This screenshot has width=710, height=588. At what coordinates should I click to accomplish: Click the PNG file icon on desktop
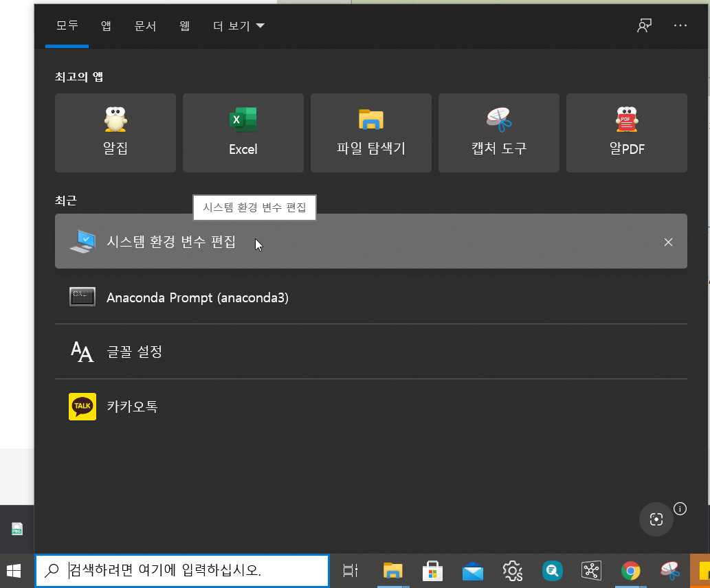pos(16,529)
